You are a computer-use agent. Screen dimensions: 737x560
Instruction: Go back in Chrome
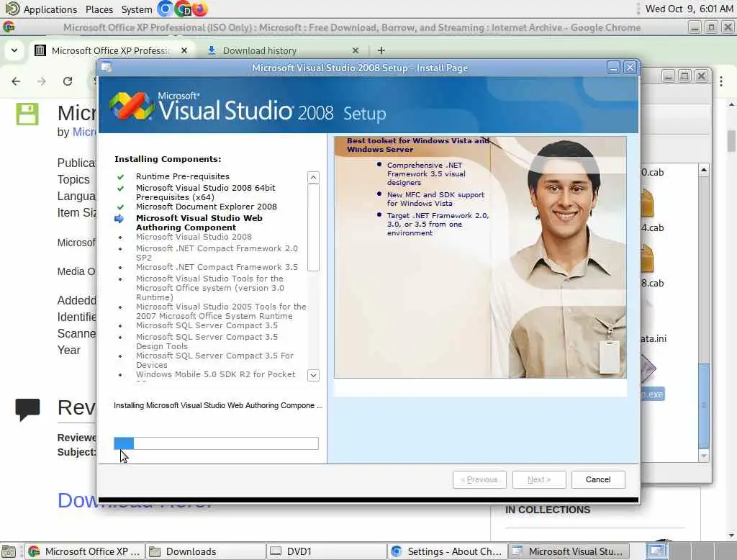tap(16, 81)
